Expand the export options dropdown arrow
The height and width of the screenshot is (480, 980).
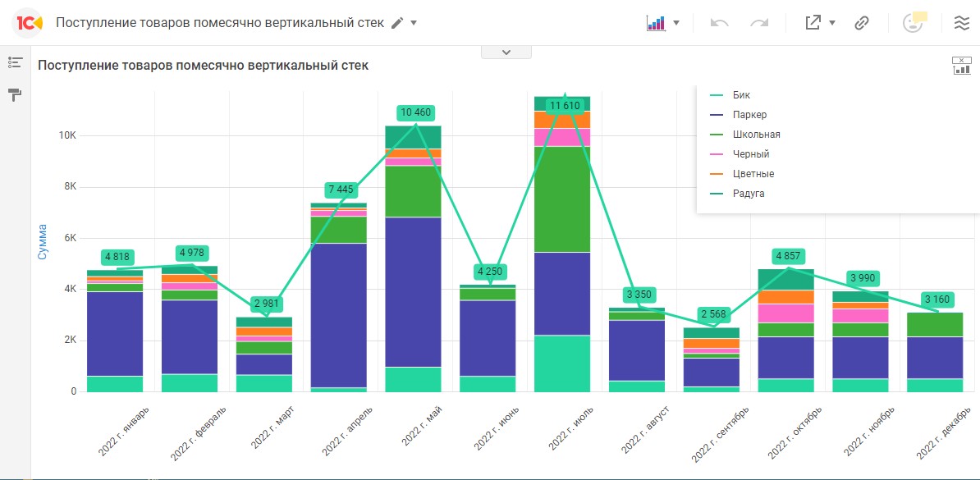click(x=832, y=23)
